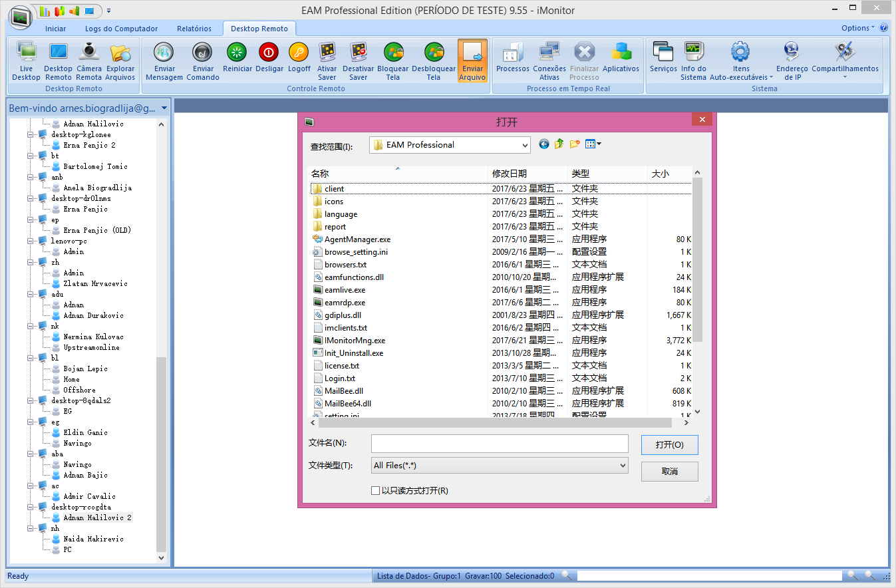Viewport: 896px width, 588px height.
Task: Switch to the Relatórios tab
Action: point(194,29)
